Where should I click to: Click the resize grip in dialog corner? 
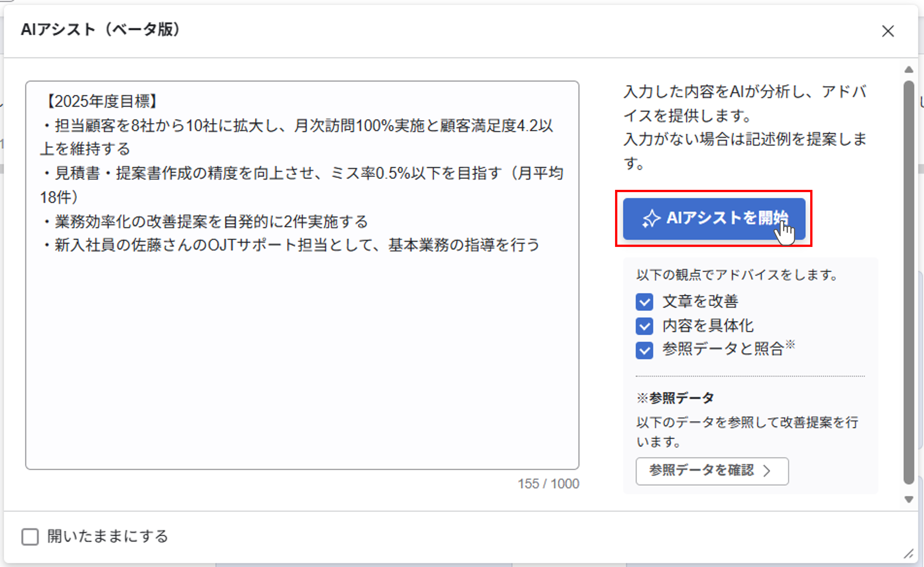click(x=909, y=553)
